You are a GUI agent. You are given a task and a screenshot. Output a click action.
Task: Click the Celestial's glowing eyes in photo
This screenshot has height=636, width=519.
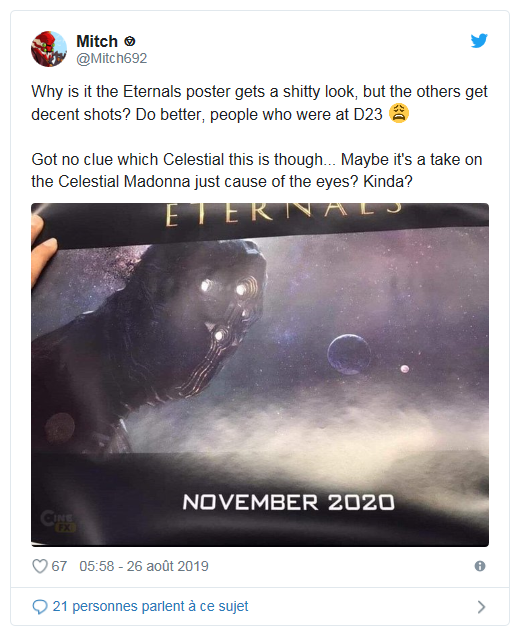point(224,288)
